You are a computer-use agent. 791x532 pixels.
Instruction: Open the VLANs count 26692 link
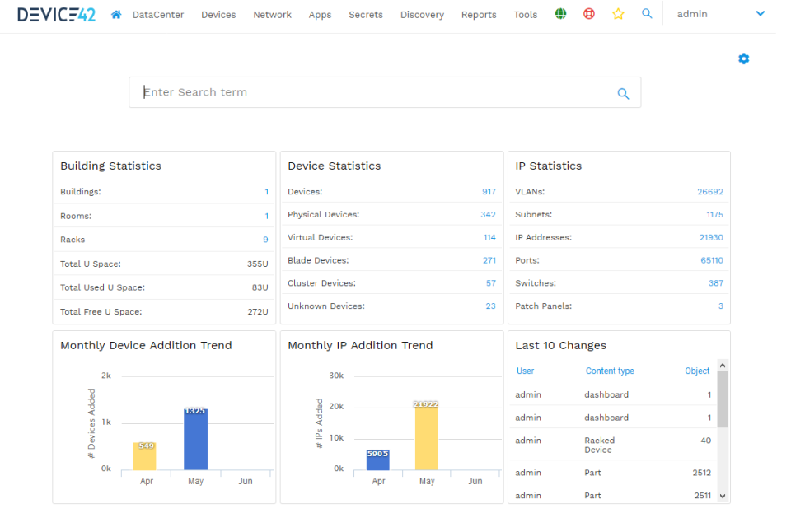709,192
